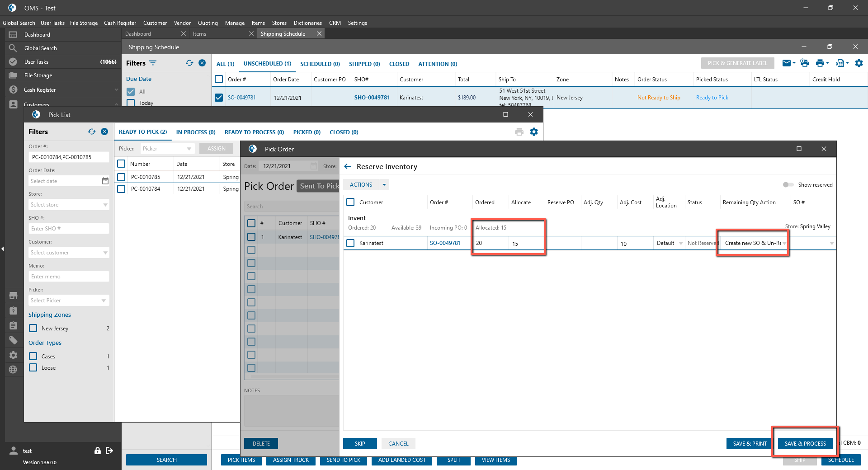868x470 pixels.
Task: Open the In Process (0) tab
Action: [x=196, y=132]
